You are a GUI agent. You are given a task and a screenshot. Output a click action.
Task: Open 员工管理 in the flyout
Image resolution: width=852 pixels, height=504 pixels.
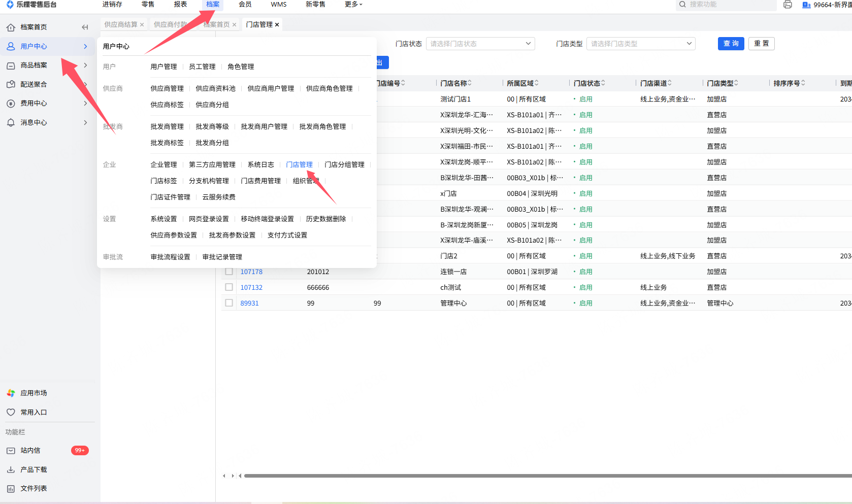point(202,67)
